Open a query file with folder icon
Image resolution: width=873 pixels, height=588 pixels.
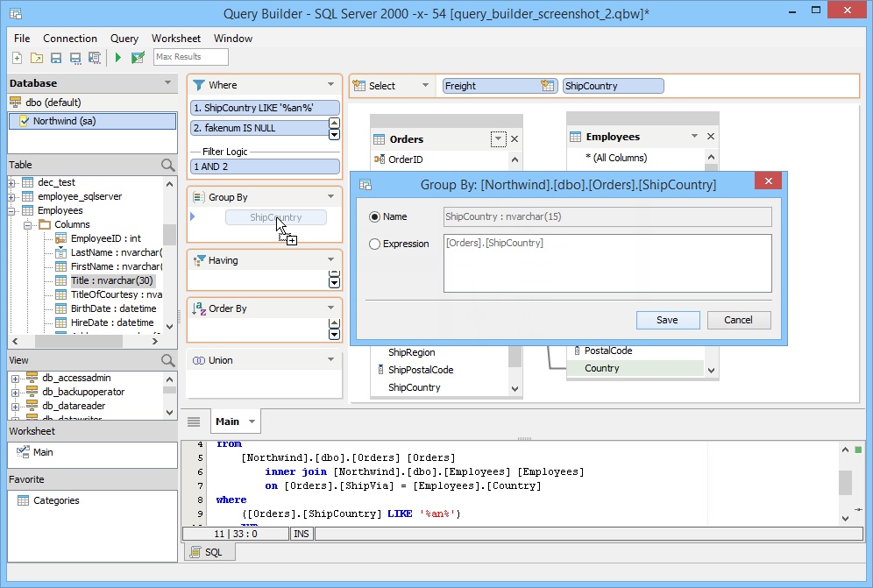coord(37,57)
